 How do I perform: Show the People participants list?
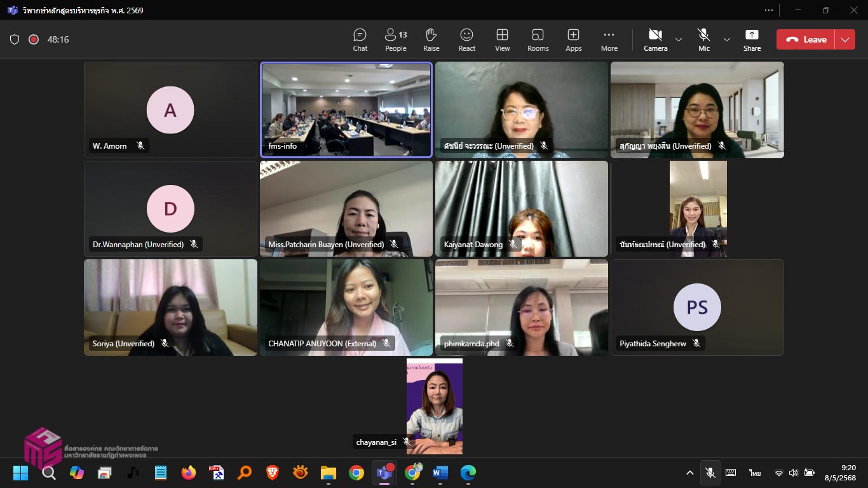point(395,39)
